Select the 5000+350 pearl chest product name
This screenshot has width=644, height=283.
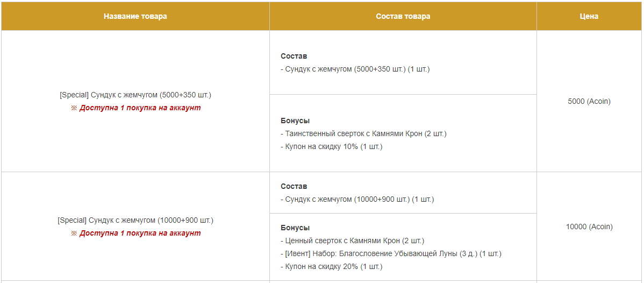click(x=135, y=95)
